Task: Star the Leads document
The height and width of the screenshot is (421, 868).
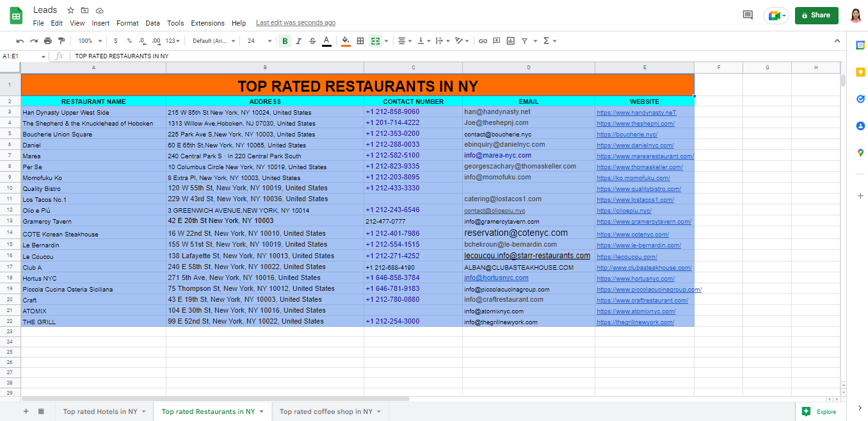Action: (70, 10)
